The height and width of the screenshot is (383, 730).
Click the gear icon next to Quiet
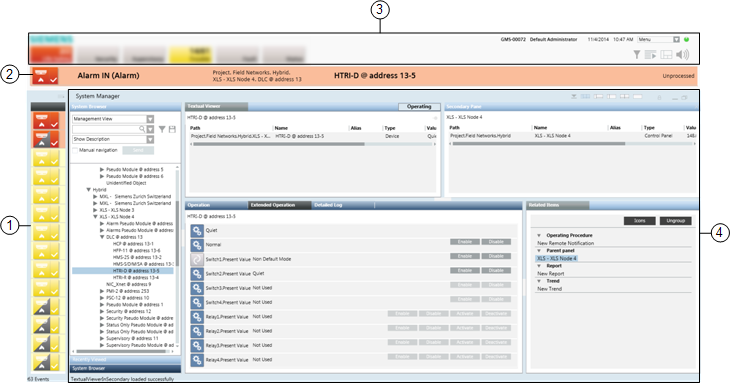pyautogui.click(x=197, y=230)
